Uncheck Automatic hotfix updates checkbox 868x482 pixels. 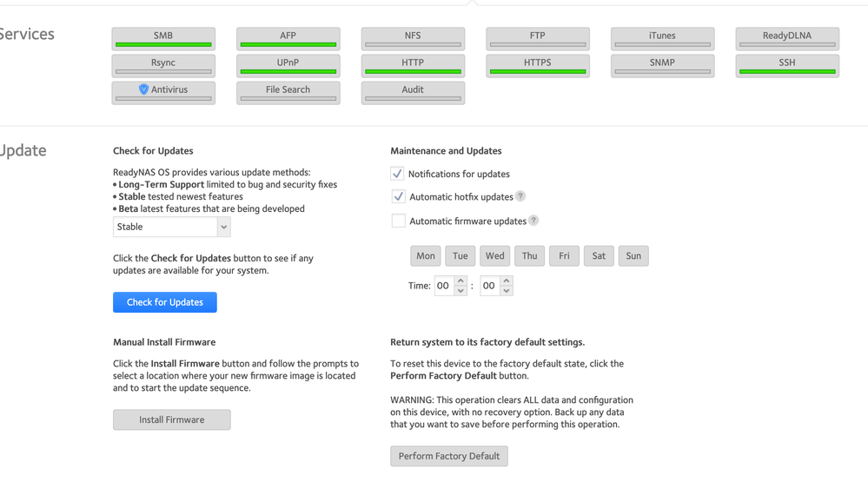tap(398, 196)
